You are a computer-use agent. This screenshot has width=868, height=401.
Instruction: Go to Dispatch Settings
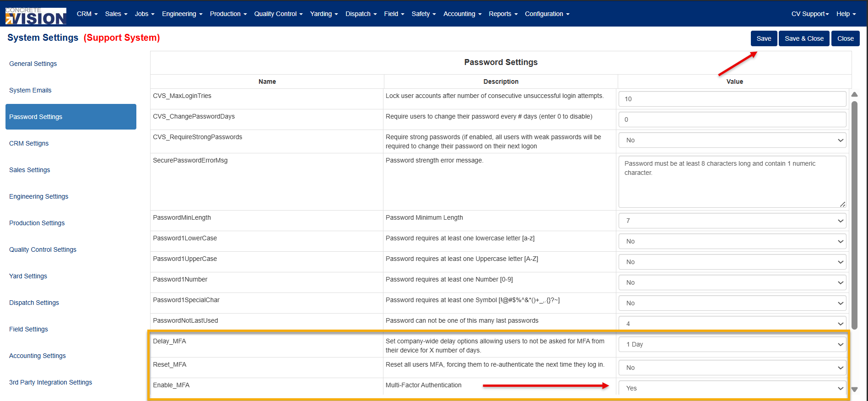pos(34,303)
